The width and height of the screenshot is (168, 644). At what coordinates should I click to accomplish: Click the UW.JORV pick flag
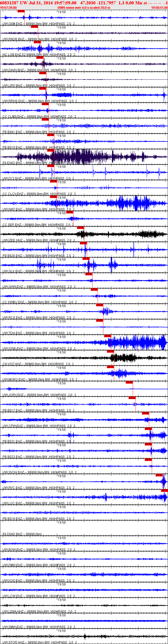pos(129,382)
